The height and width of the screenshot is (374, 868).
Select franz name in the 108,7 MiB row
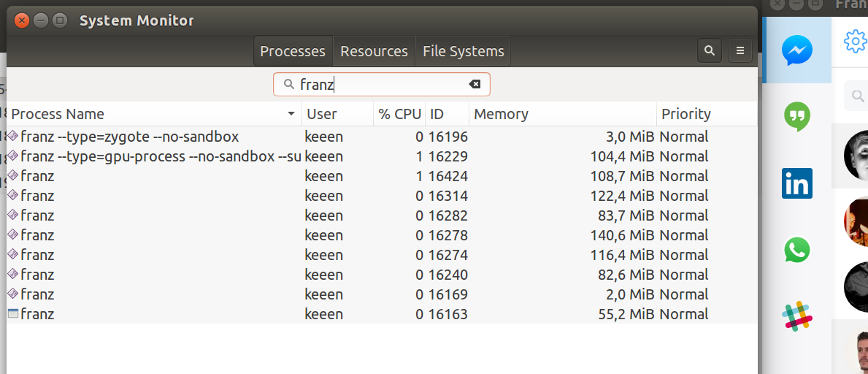pos(37,176)
